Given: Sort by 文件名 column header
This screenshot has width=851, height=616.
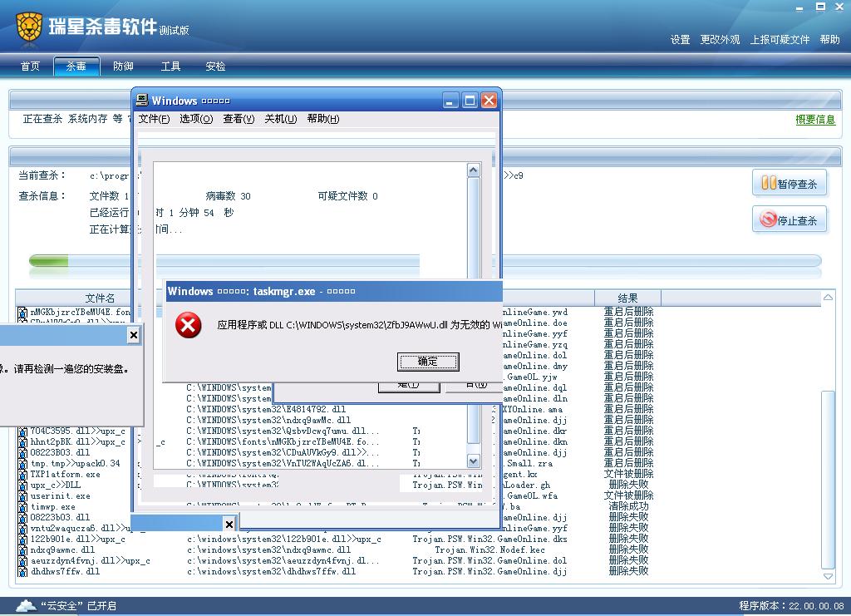Looking at the screenshot, I should tap(100, 298).
